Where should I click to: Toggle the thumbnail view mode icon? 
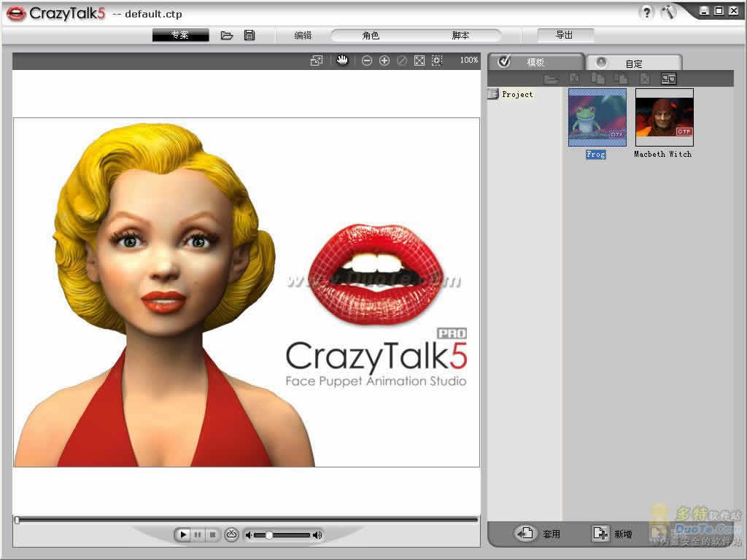coord(668,79)
